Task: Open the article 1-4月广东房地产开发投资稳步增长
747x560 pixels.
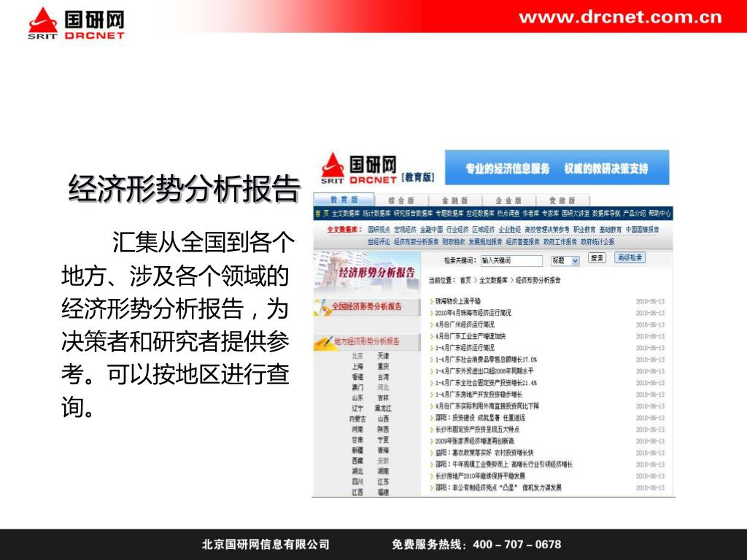Action: (479, 394)
